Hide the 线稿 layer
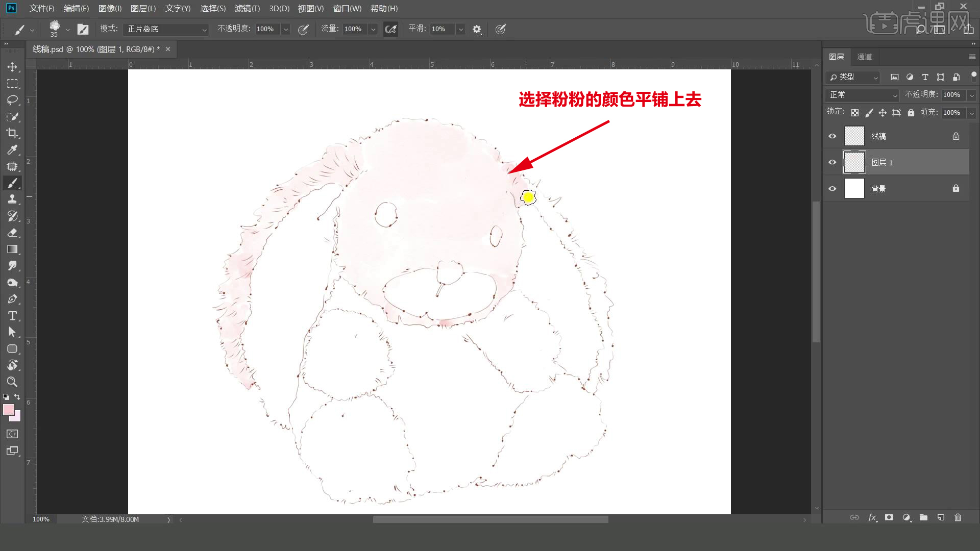This screenshot has height=551, width=980. pos(832,136)
